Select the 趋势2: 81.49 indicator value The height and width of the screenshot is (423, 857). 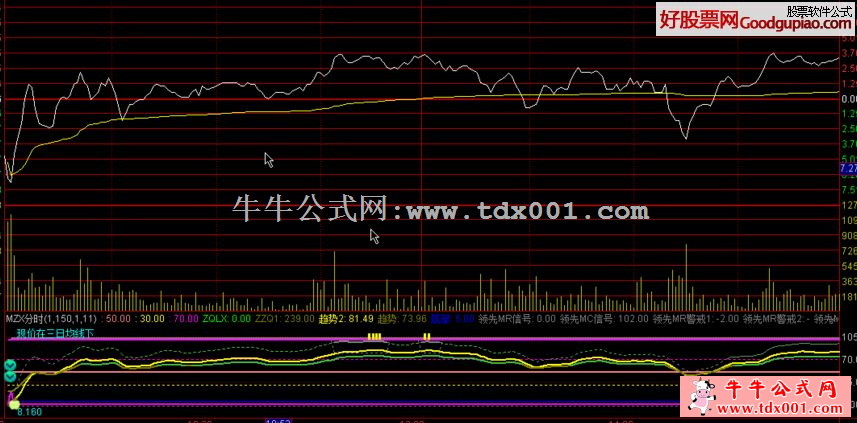tap(346, 319)
